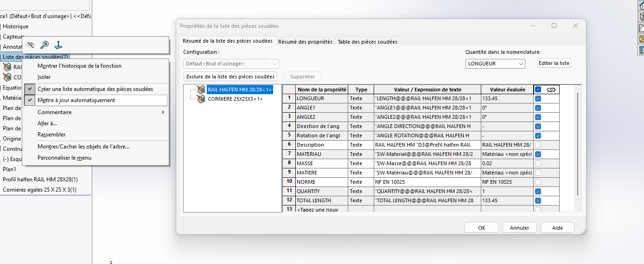The height and width of the screenshot is (264, 644).
Task: Click the link chain icon in table header
Action: click(551, 90)
